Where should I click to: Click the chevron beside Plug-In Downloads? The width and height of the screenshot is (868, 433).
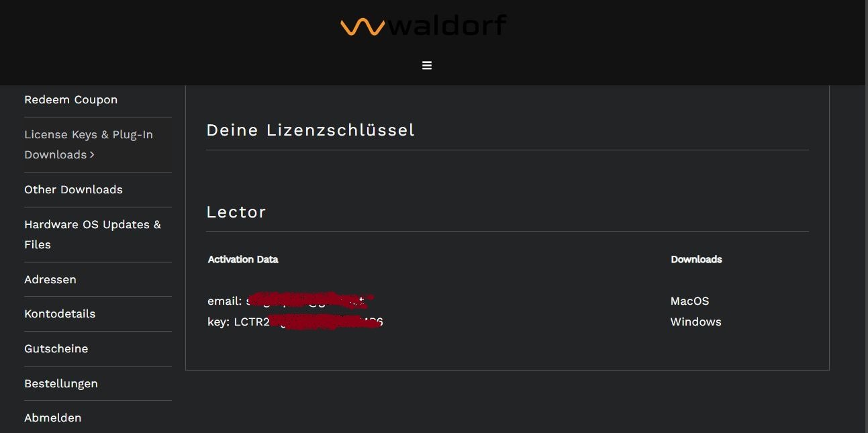(92, 155)
